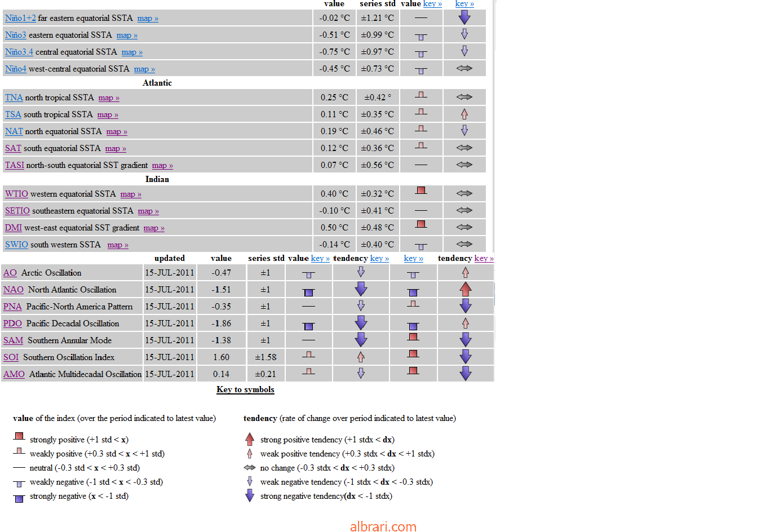Click the neutral value dash for TASI
This screenshot has height=532, width=770.
click(x=421, y=165)
